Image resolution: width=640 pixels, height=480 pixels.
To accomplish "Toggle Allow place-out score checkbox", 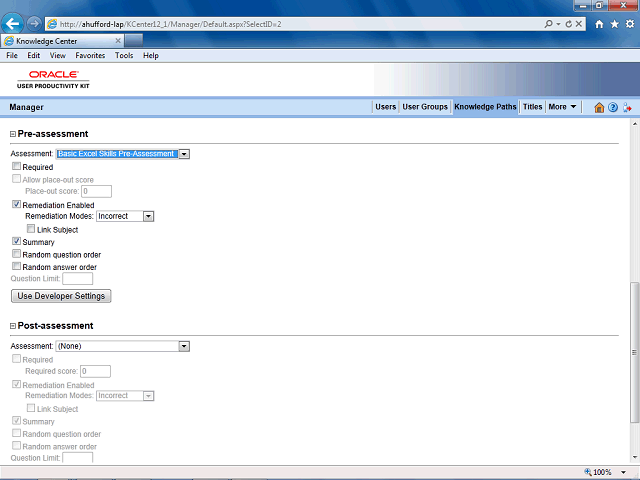I will pyautogui.click(x=16, y=179).
